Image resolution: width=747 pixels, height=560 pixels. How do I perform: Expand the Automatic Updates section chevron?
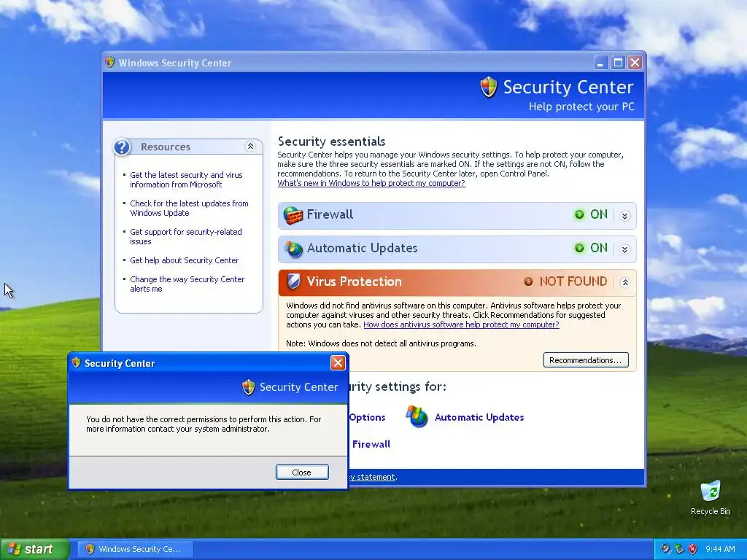point(625,249)
